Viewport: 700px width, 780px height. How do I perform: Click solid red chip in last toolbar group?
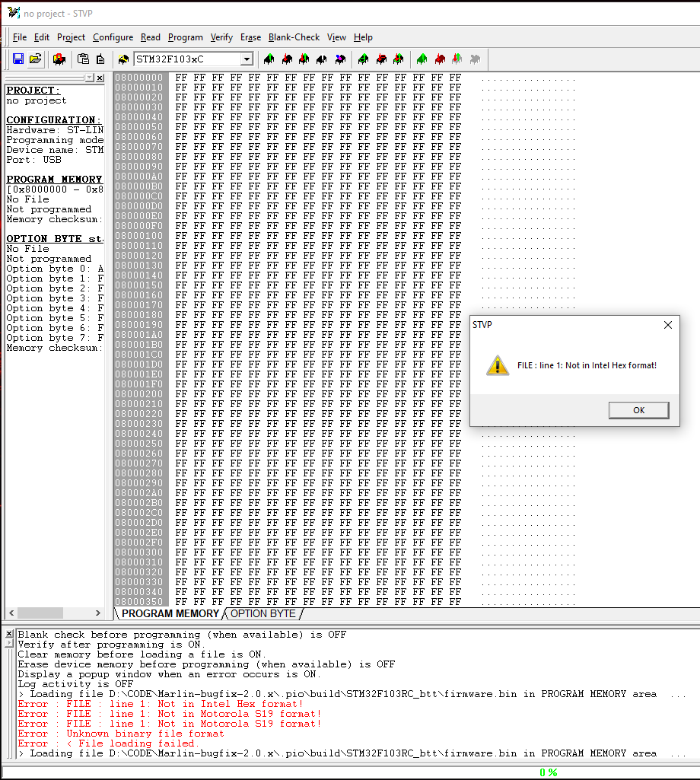441,59
